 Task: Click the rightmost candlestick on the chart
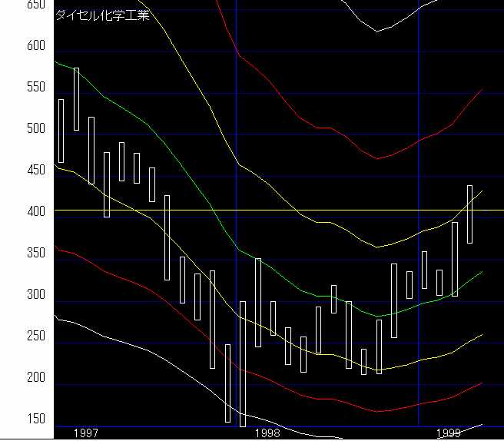click(x=469, y=214)
